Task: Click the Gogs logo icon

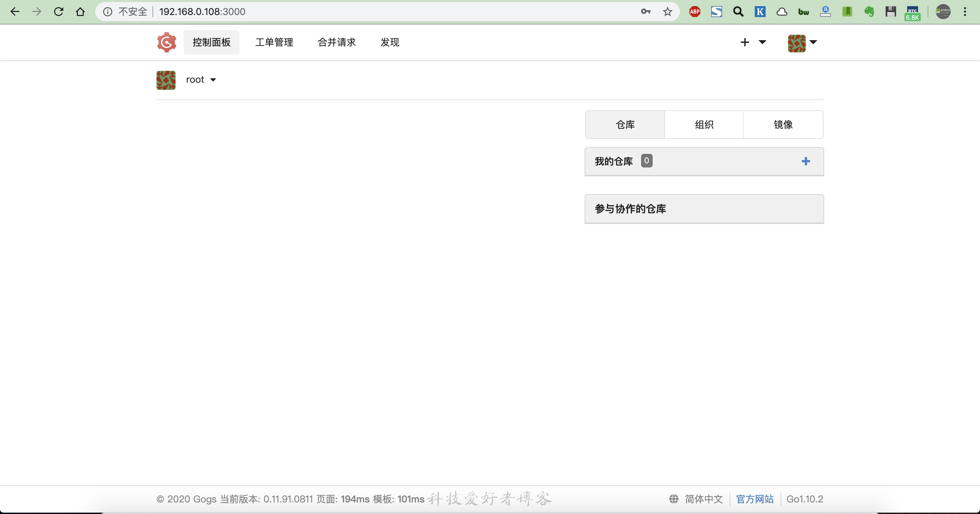Action: click(x=167, y=42)
